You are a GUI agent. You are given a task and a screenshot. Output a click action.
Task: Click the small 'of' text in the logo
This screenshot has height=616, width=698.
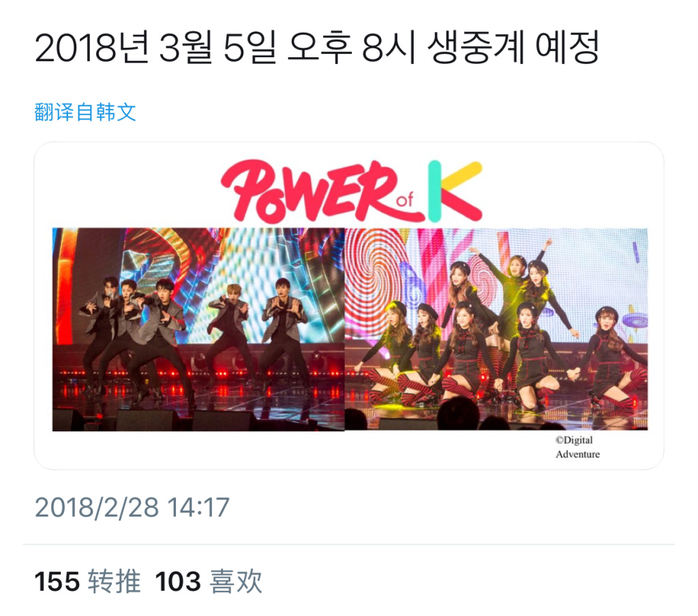tap(405, 200)
